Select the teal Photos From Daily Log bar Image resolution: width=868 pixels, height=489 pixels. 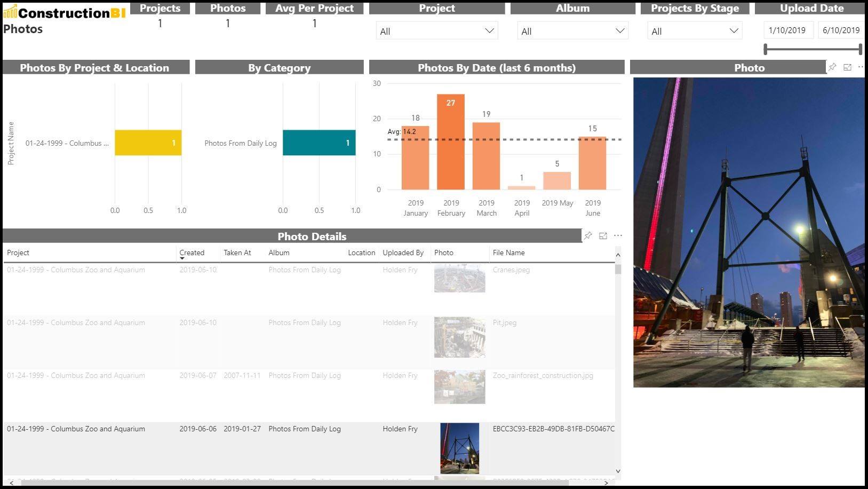point(319,143)
